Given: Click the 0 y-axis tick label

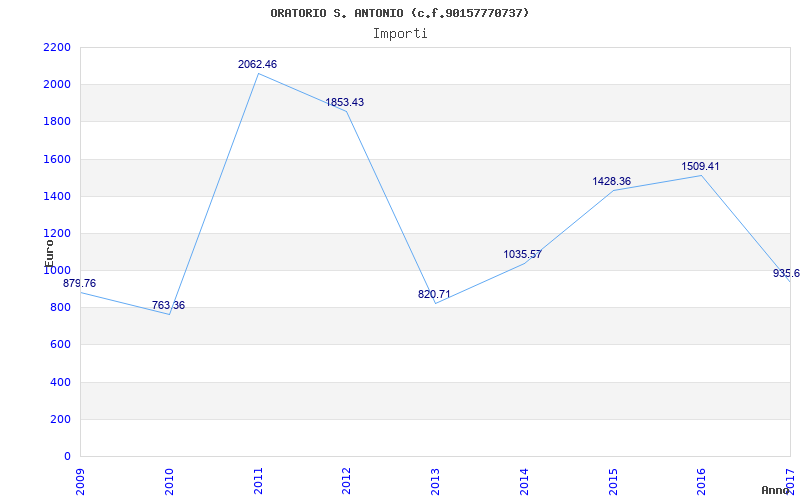Looking at the screenshot, I should pos(67,457).
